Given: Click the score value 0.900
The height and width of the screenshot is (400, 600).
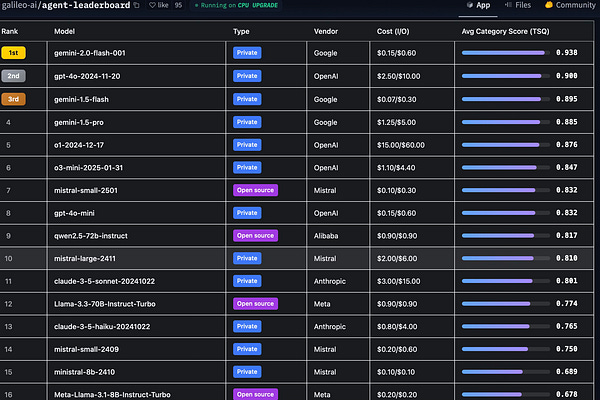Looking at the screenshot, I should 567,76.
